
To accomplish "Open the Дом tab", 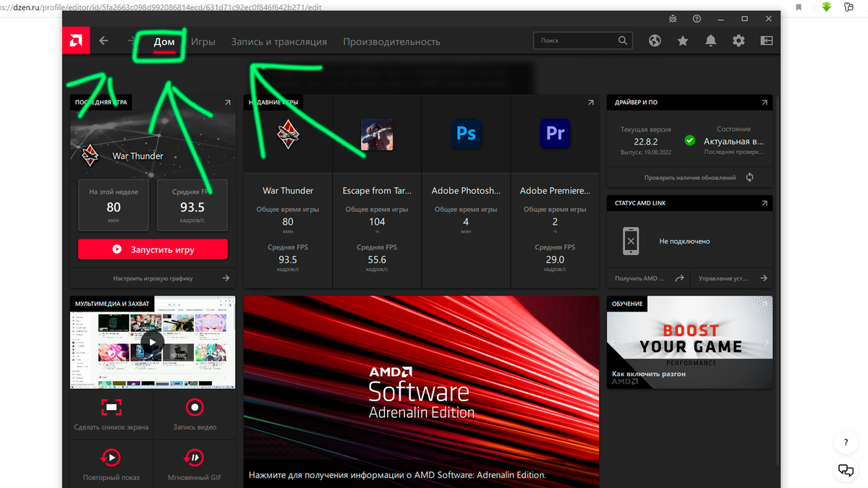I will pyautogui.click(x=164, y=42).
